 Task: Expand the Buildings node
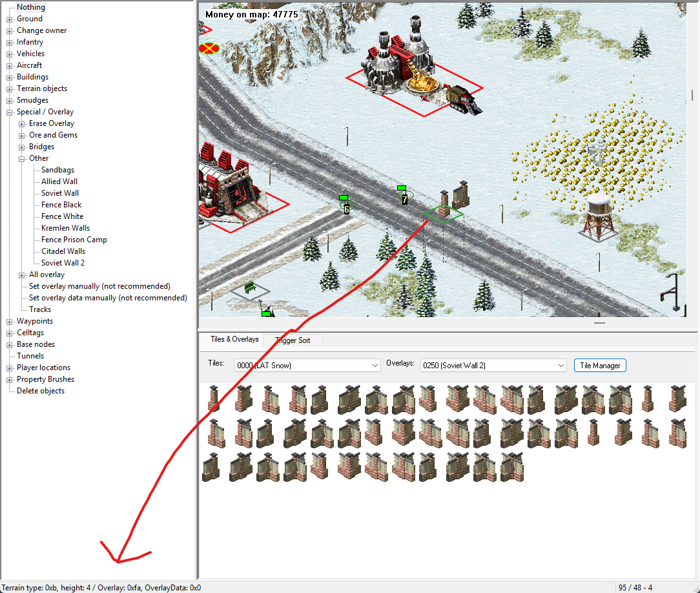[10, 78]
